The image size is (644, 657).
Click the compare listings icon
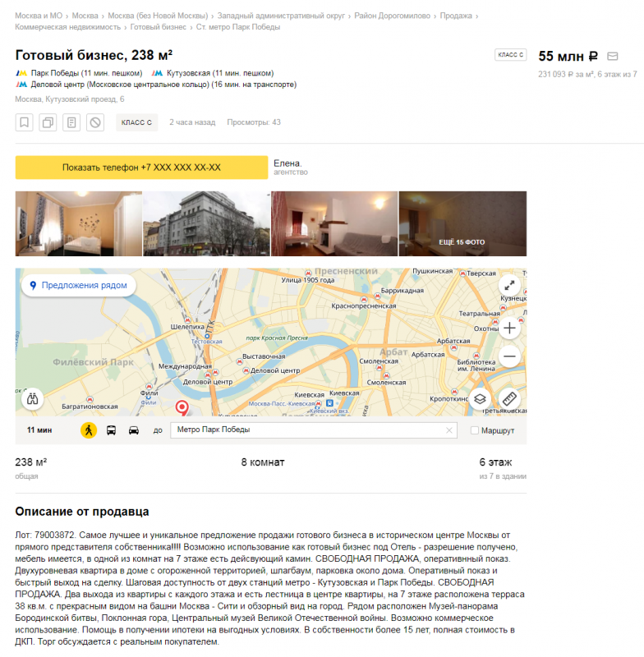pos(48,122)
